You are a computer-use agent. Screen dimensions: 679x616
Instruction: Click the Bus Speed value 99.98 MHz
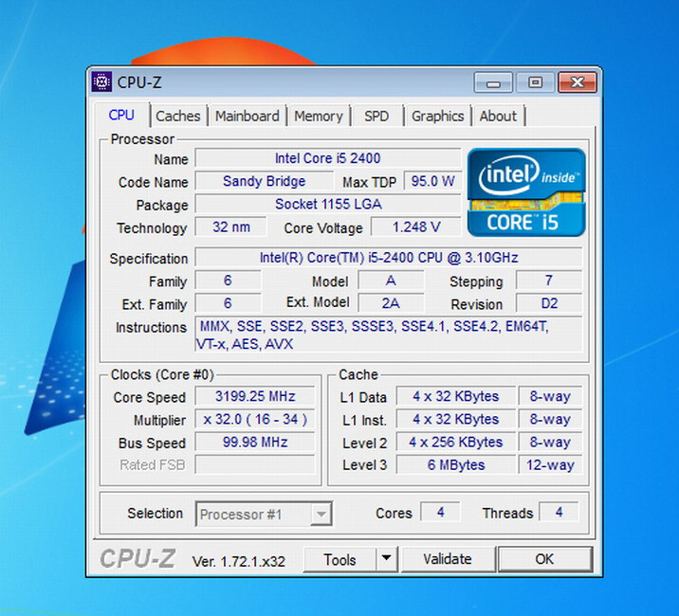point(255,442)
